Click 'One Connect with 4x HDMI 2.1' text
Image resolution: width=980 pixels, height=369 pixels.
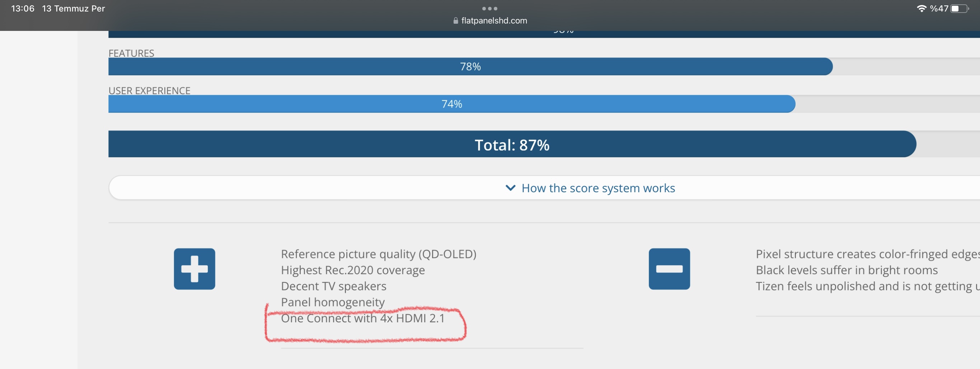point(362,318)
